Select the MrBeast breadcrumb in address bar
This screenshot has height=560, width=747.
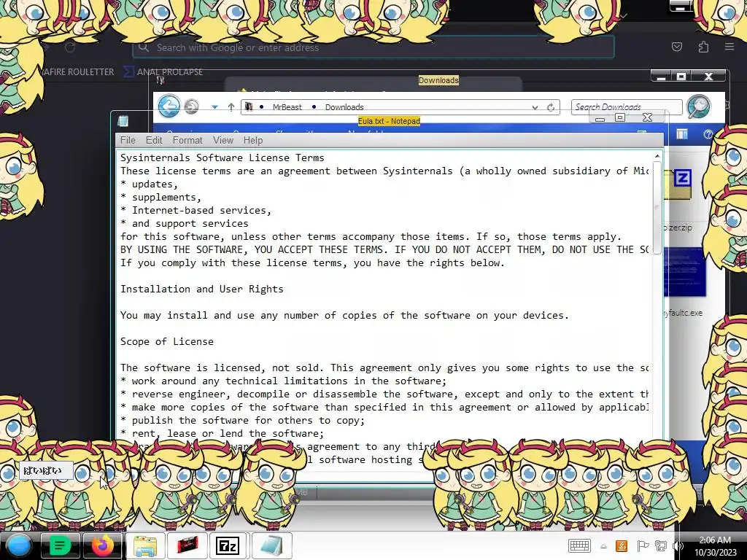click(287, 107)
